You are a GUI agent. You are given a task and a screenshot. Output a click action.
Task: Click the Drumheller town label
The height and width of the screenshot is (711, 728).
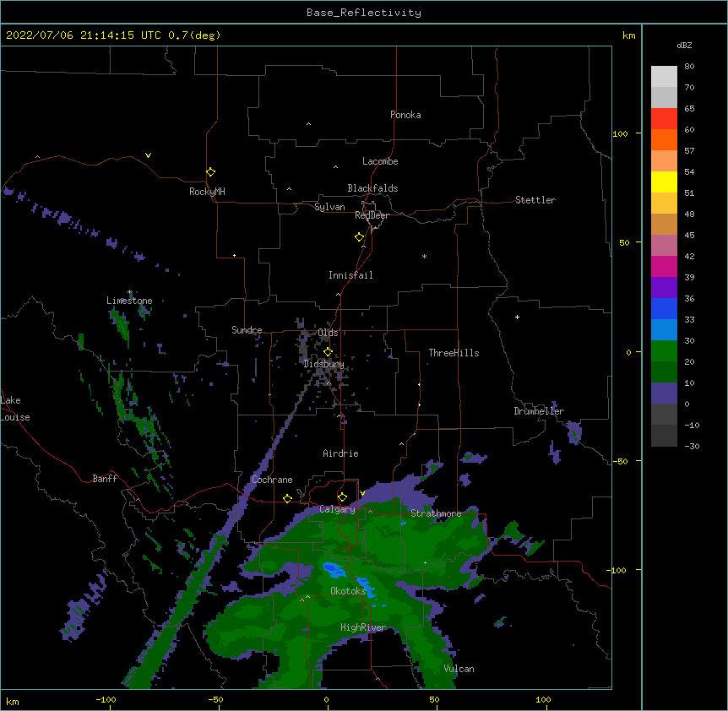click(539, 411)
